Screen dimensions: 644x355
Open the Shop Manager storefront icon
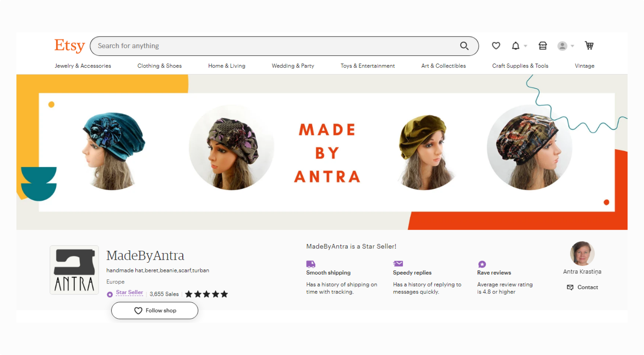pos(543,46)
